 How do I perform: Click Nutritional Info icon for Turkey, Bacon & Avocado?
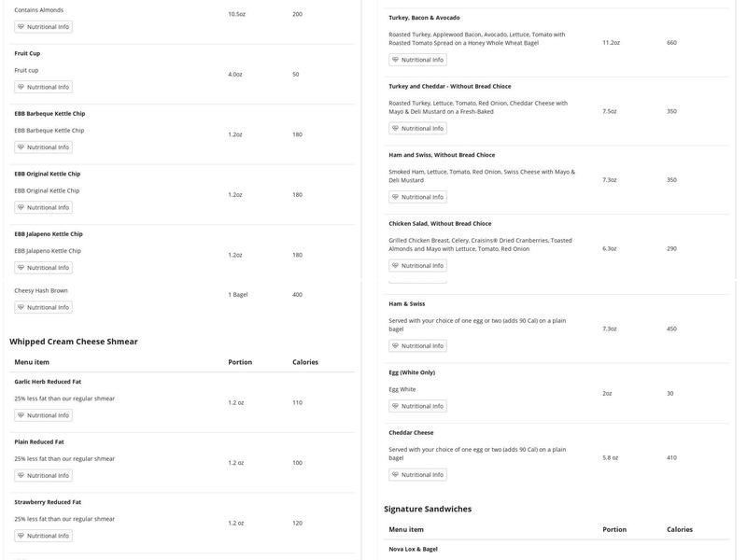click(x=396, y=60)
